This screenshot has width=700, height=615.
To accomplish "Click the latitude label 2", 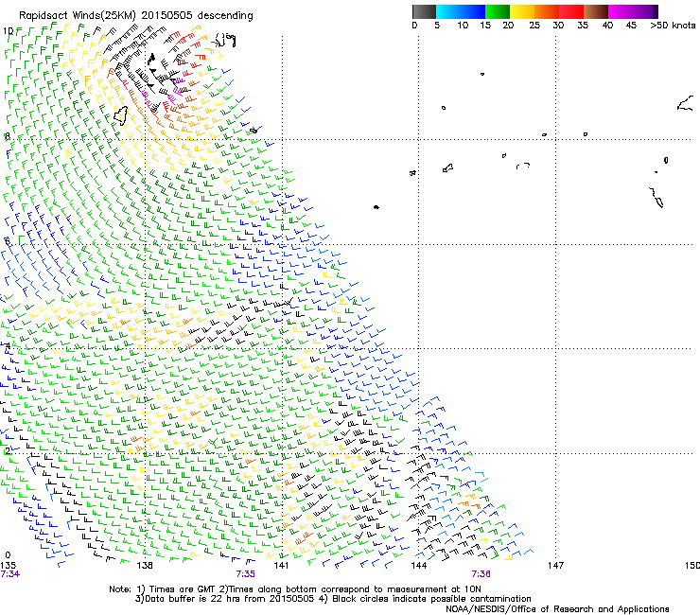I will click(x=8, y=450).
